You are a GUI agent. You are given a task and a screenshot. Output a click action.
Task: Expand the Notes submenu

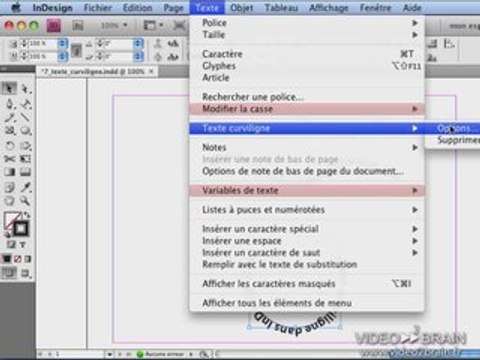click(x=307, y=147)
